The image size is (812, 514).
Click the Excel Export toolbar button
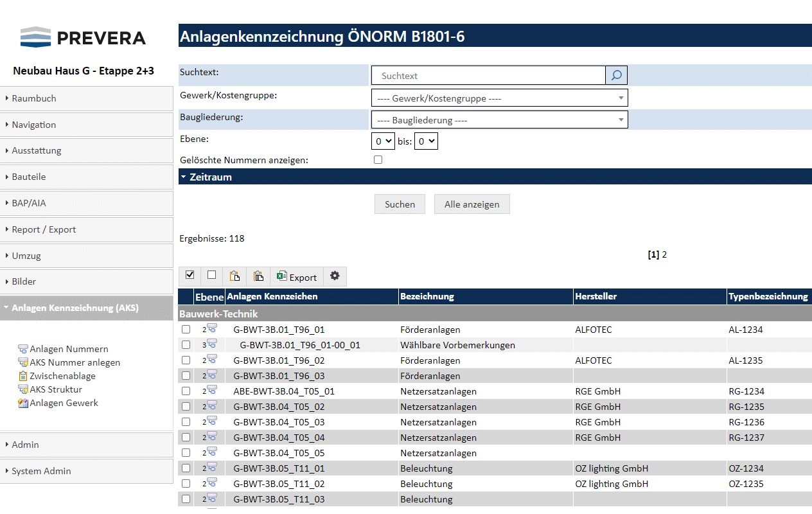[297, 277]
